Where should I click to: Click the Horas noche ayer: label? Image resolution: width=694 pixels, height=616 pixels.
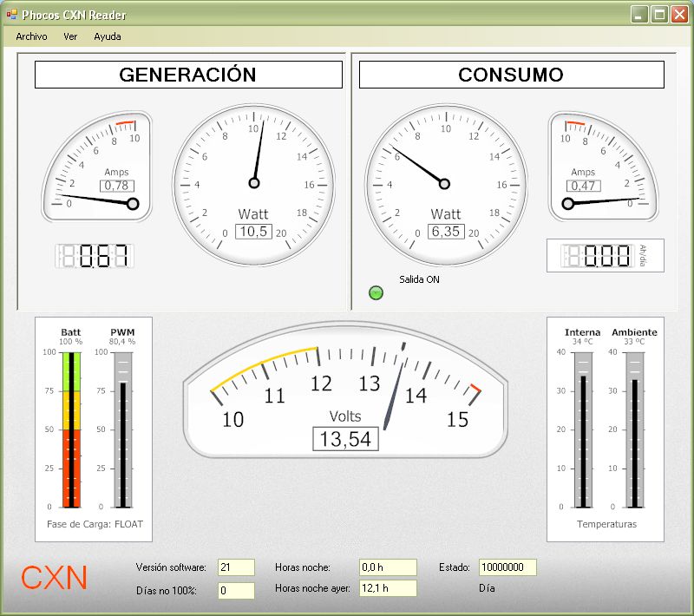(x=312, y=588)
